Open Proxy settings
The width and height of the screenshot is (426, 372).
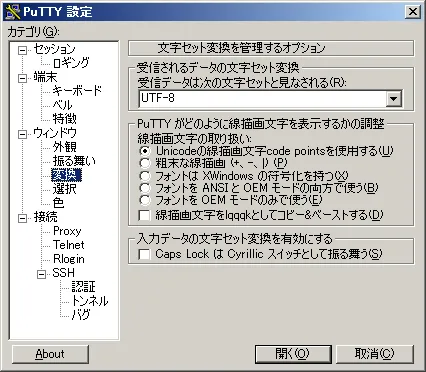point(67,231)
